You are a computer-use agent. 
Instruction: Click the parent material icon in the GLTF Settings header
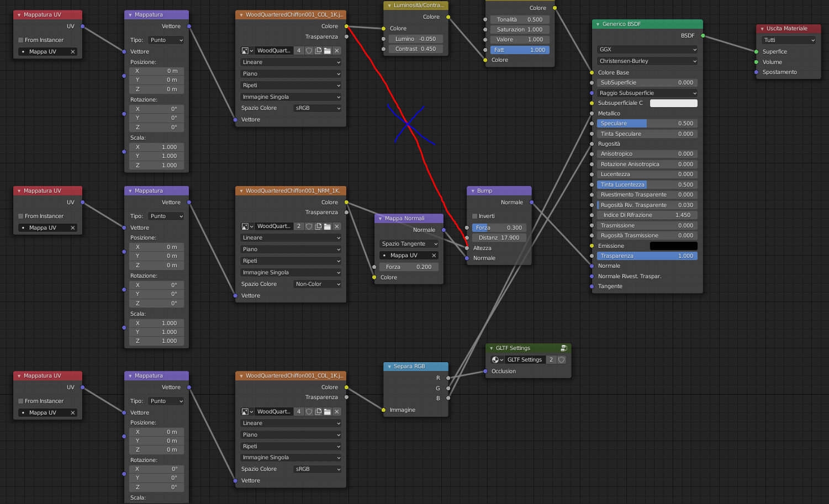[x=564, y=348]
